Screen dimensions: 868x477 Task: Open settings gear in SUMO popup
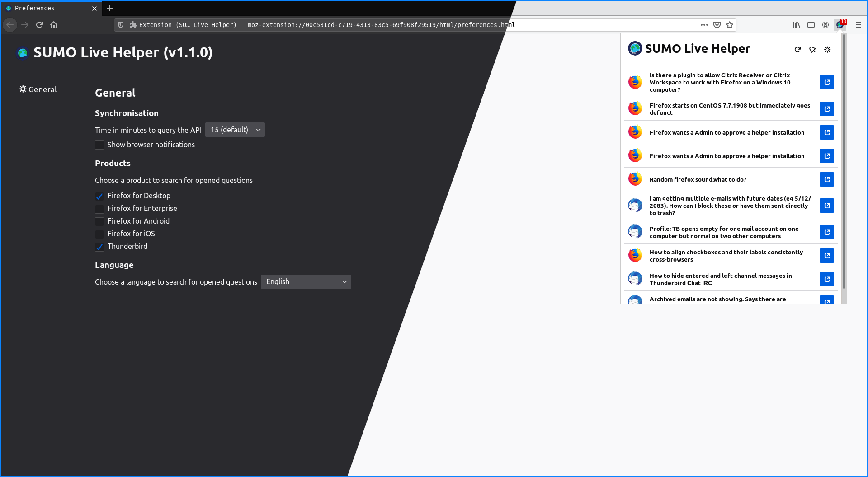(x=827, y=50)
